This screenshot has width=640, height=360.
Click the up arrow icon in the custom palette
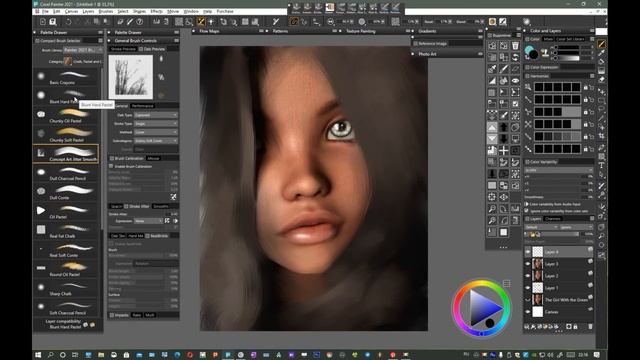click(x=504, y=127)
